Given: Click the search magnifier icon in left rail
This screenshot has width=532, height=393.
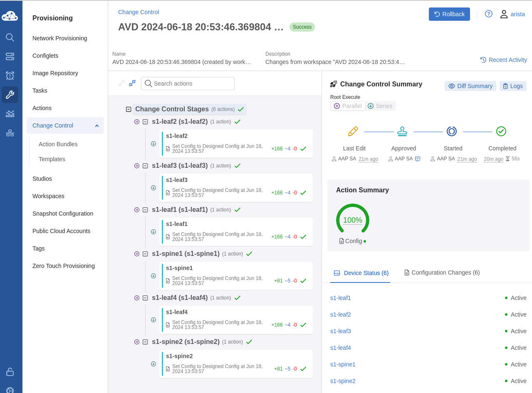Looking at the screenshot, I should 10,37.
